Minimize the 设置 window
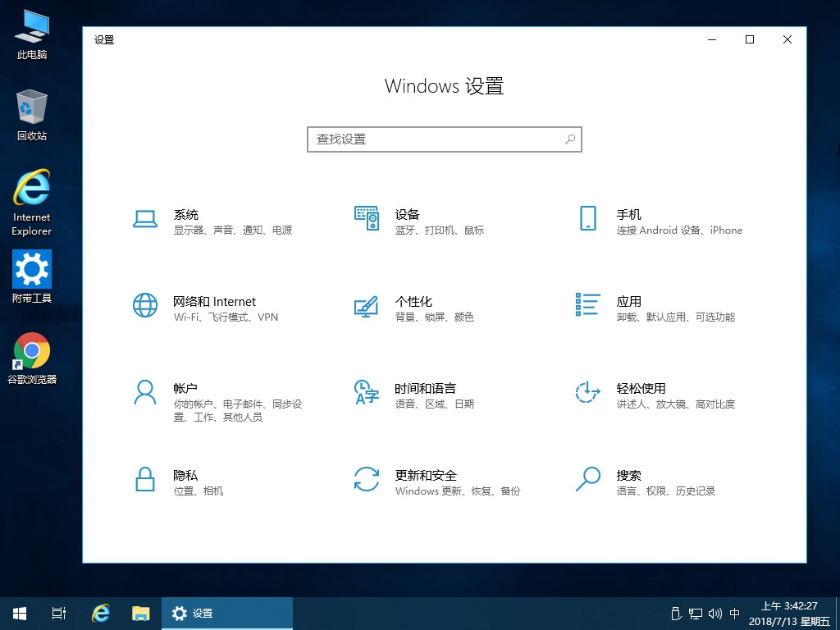This screenshot has width=840, height=630. point(712,39)
